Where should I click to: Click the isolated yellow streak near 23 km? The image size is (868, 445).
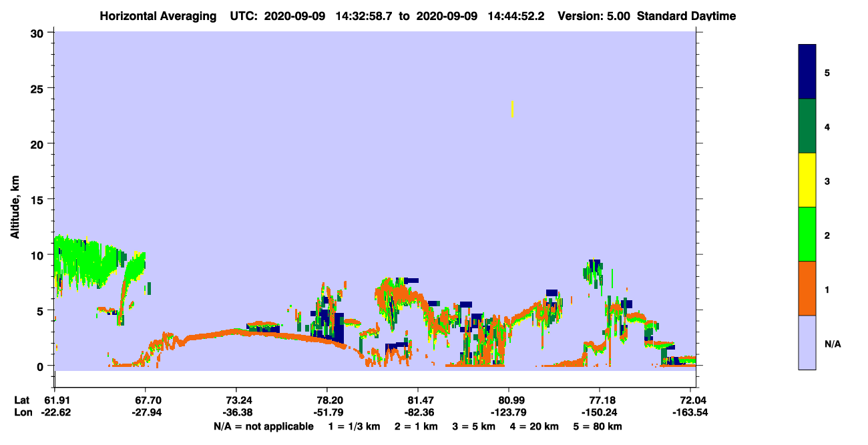click(512, 109)
